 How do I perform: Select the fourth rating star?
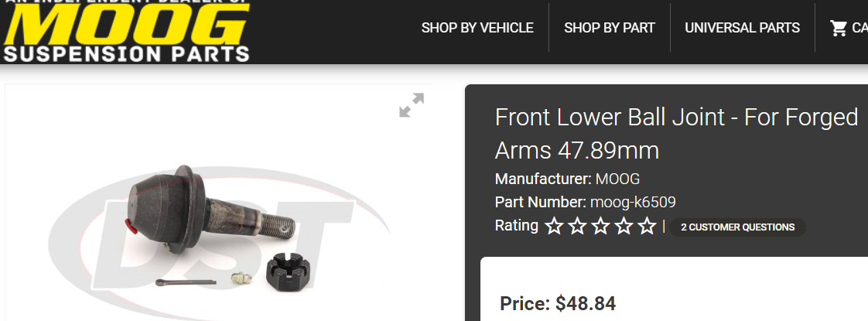point(624,226)
